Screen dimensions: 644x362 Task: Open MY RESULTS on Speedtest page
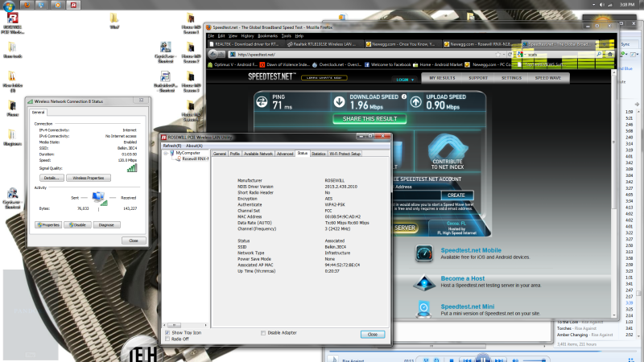point(442,78)
